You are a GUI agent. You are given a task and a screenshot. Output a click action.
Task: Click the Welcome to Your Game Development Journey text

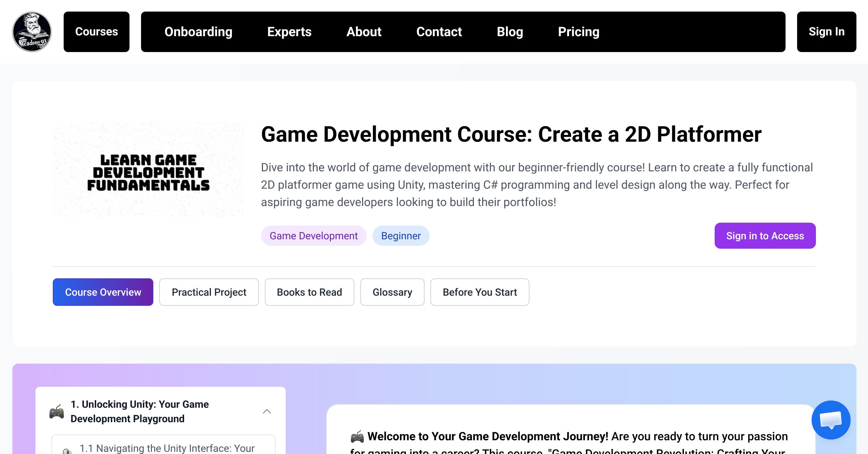point(488,436)
